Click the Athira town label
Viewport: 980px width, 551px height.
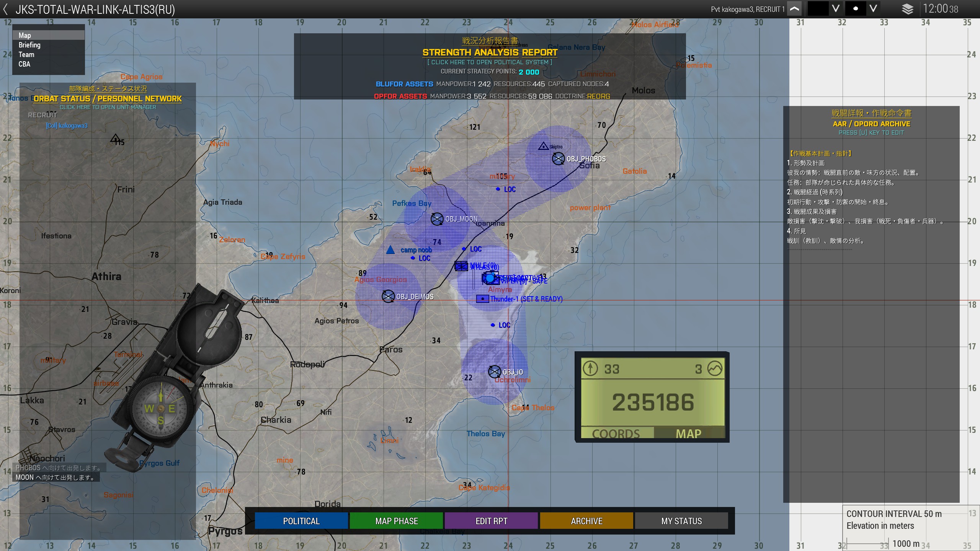[106, 276]
